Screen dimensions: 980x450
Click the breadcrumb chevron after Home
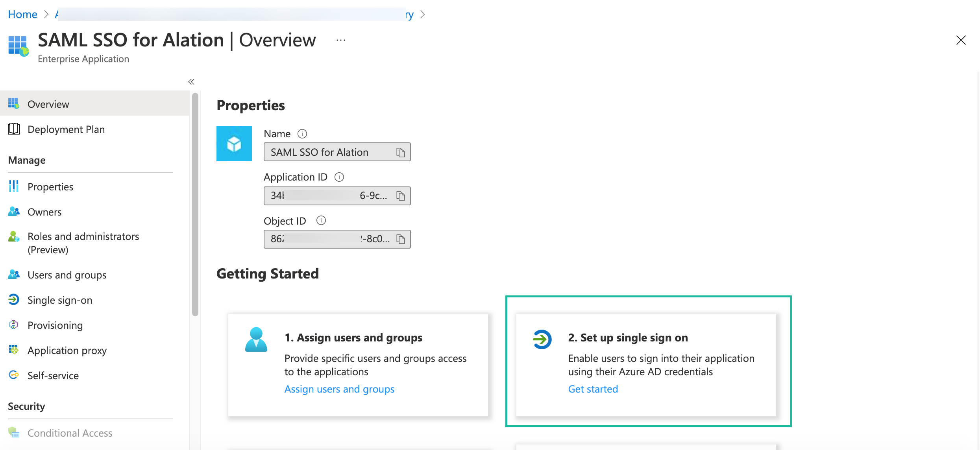[x=46, y=15]
